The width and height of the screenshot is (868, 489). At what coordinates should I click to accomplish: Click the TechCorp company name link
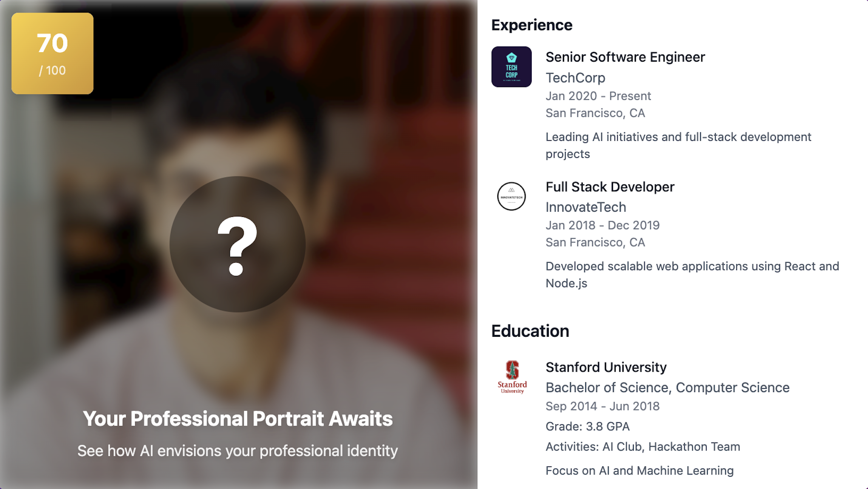point(576,78)
